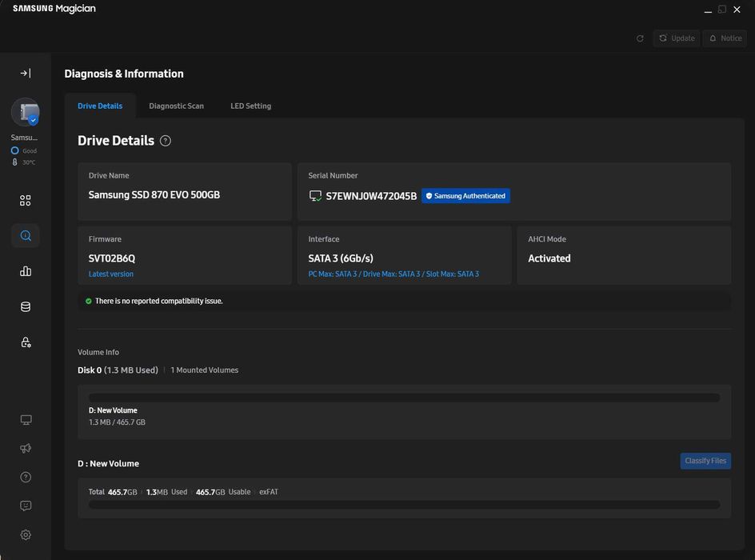755x560 pixels.
Task: Switch to the LED Setting tab
Action: pyautogui.click(x=251, y=106)
